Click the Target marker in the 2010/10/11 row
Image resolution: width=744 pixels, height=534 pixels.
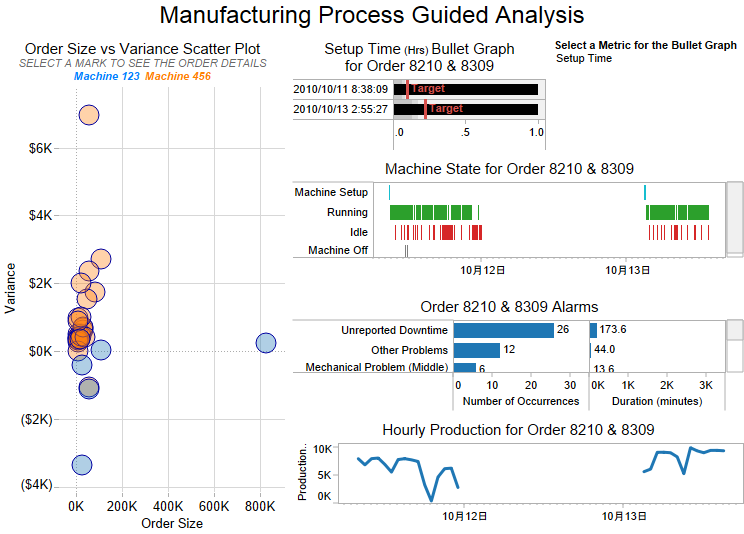[407, 89]
